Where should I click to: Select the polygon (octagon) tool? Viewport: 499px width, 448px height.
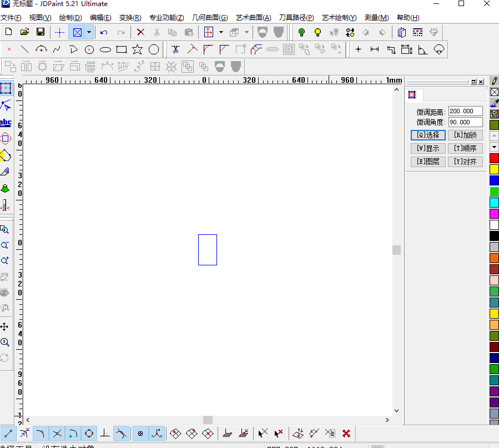(x=154, y=49)
